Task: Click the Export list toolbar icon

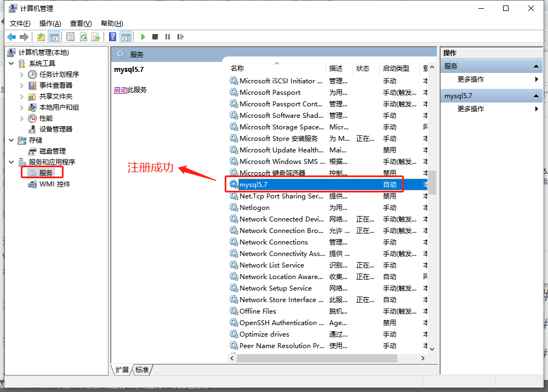Action: (96, 37)
